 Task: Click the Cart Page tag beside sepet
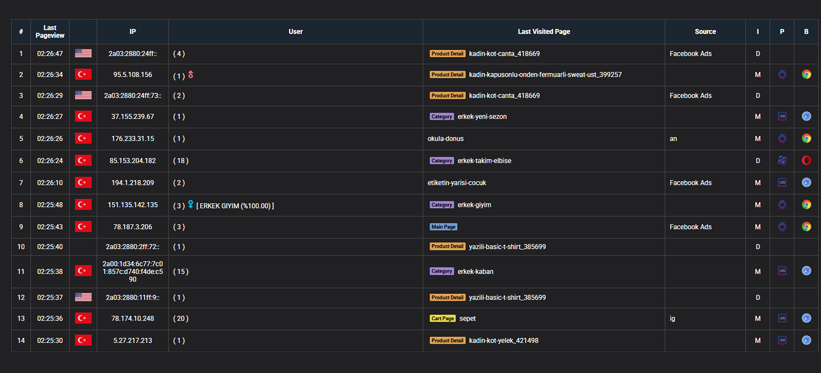coord(442,318)
